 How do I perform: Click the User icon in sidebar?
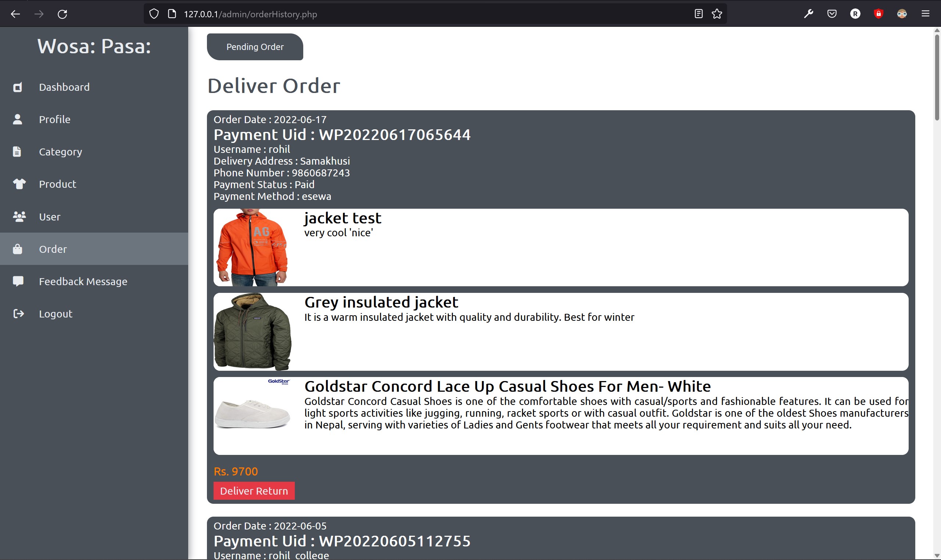[19, 216]
